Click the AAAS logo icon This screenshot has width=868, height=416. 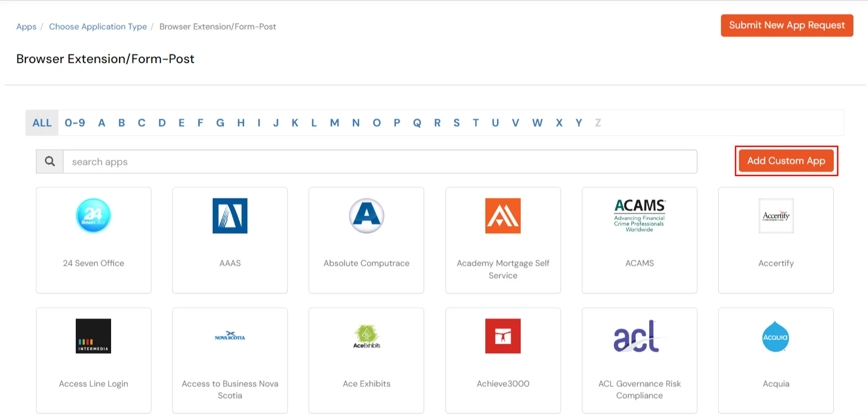229,216
